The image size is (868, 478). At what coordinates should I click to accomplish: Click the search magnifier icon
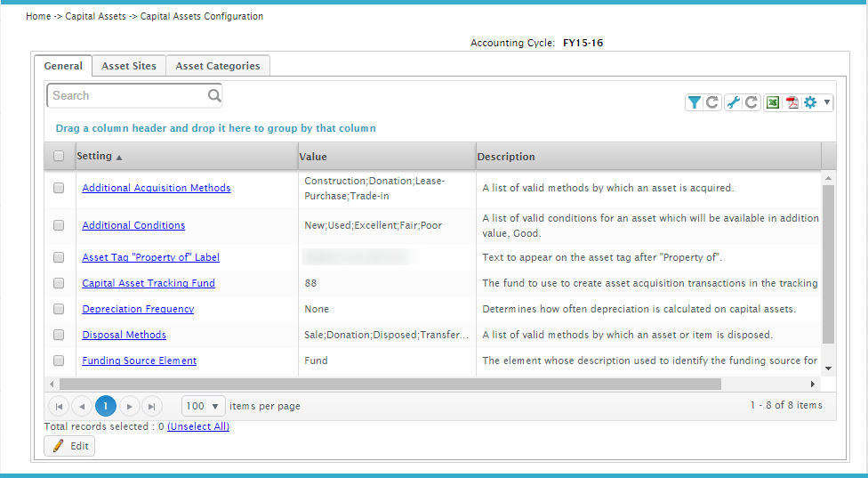(214, 95)
